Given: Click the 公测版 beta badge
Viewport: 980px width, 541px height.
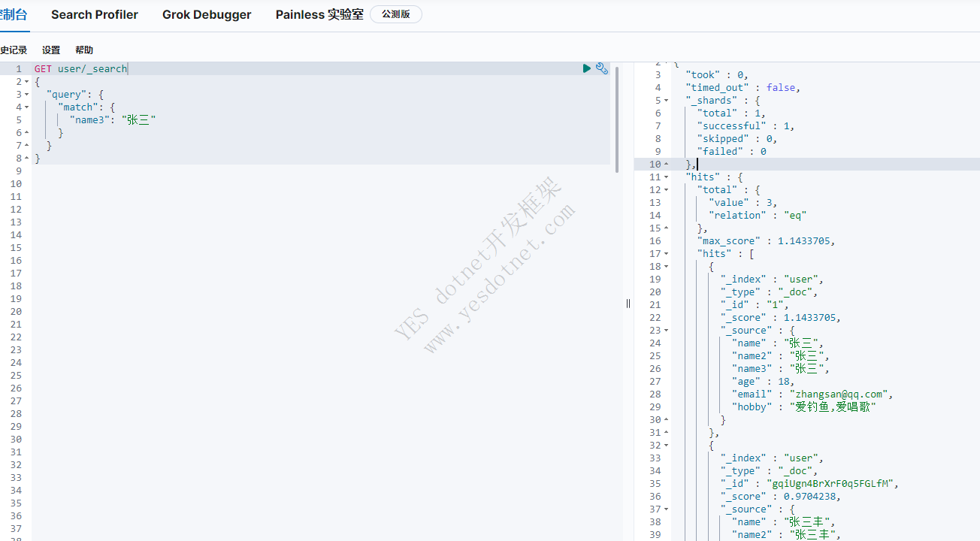Looking at the screenshot, I should [x=396, y=14].
